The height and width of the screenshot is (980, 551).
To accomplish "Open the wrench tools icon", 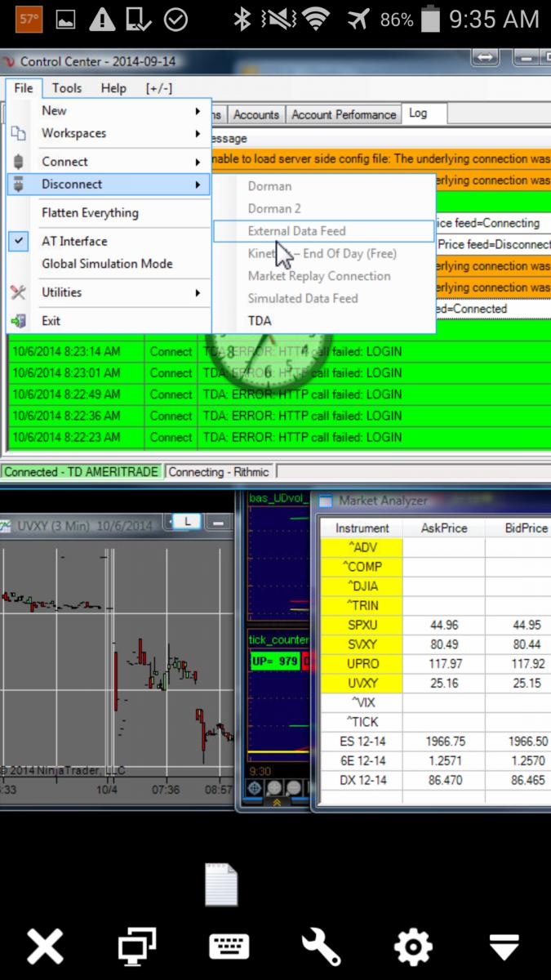I will pos(322,947).
